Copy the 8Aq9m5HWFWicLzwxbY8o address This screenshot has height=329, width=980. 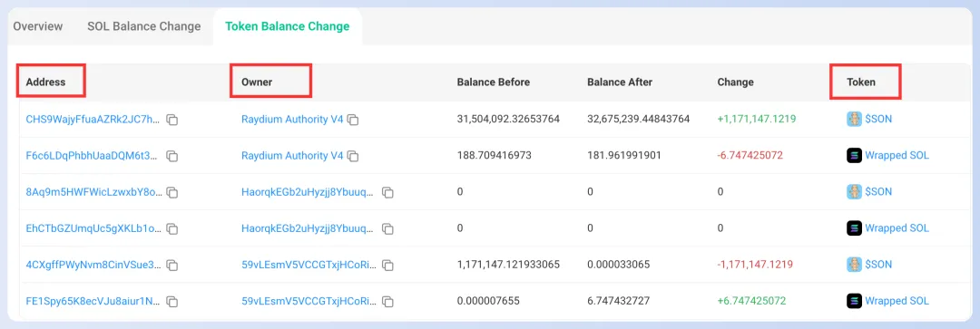pyautogui.click(x=171, y=193)
